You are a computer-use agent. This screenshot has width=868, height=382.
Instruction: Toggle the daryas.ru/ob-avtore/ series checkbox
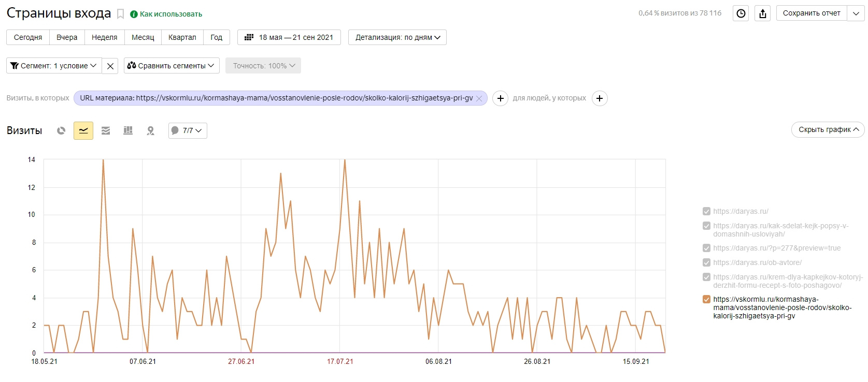point(706,262)
